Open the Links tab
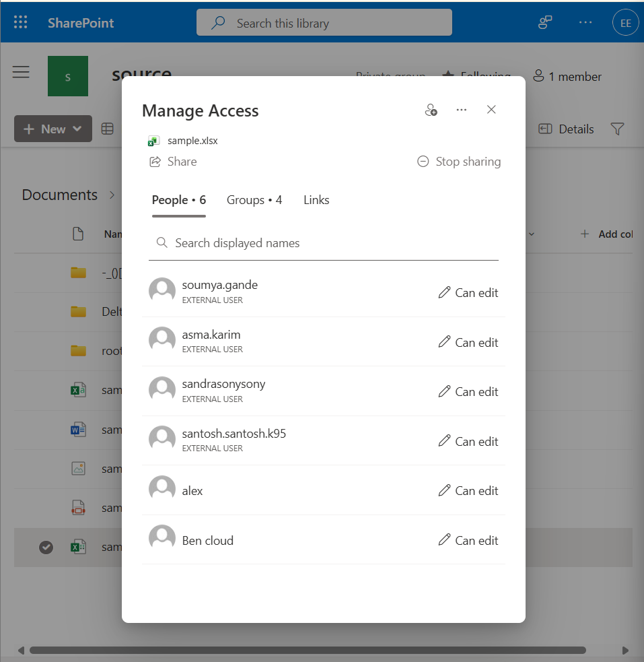Screen dimensions: 644x662 (316, 199)
